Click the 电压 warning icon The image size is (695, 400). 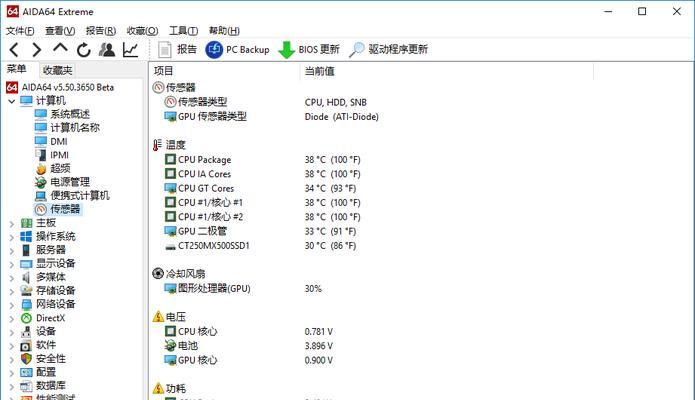(158, 317)
